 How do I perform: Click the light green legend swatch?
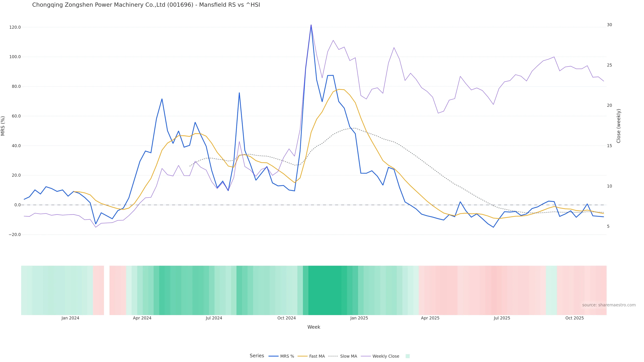pyautogui.click(x=408, y=356)
